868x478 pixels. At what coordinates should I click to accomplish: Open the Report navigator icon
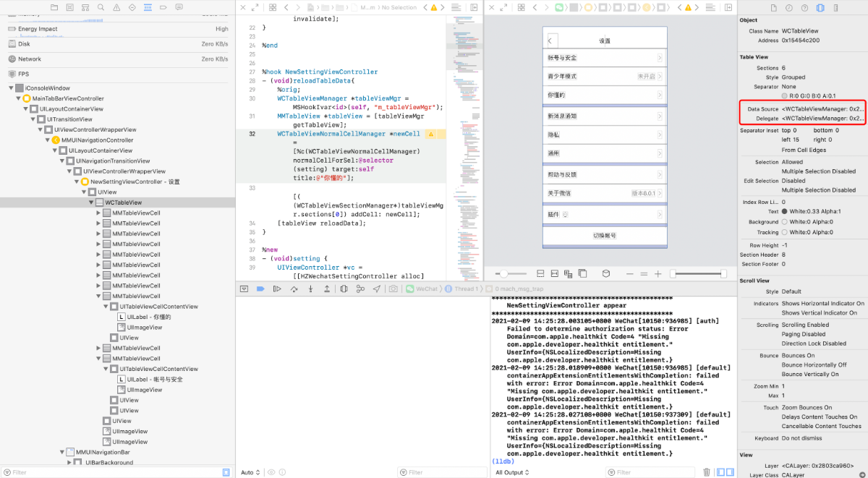tap(179, 7)
